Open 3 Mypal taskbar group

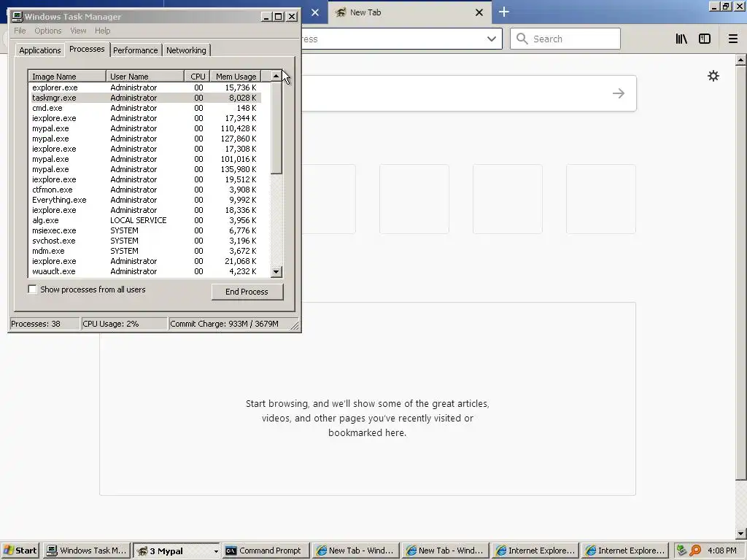pos(176,551)
